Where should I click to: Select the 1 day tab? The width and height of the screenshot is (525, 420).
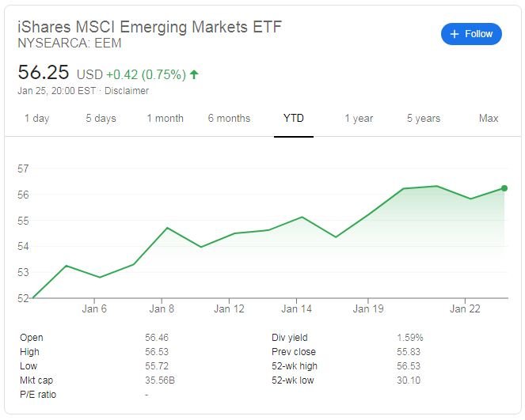point(36,119)
